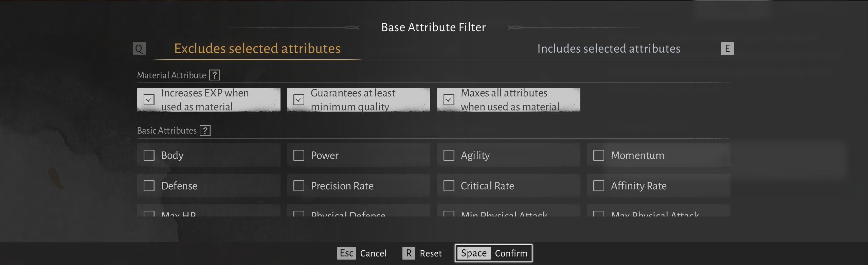Viewport: 868px width, 265px height.
Task: Select the Momentum attribute checkbox
Action: click(x=599, y=155)
